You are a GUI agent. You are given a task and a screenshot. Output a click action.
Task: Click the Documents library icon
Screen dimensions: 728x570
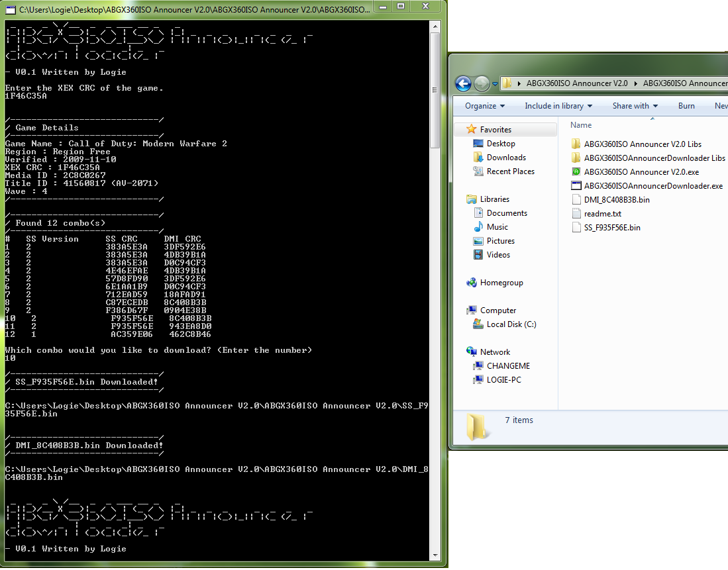click(x=478, y=213)
